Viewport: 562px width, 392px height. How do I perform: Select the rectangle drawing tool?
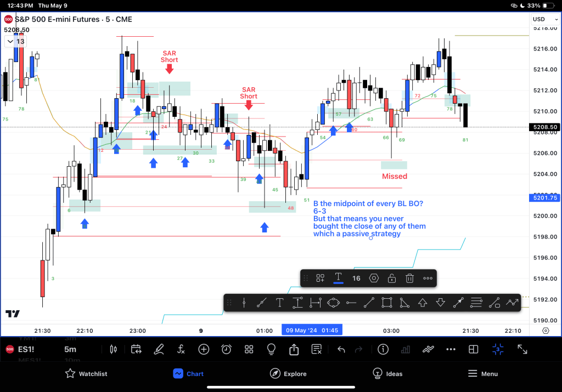click(x=386, y=302)
